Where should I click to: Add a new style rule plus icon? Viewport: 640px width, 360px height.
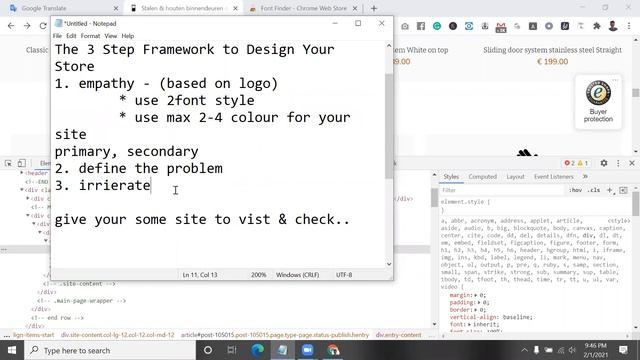[610, 190]
